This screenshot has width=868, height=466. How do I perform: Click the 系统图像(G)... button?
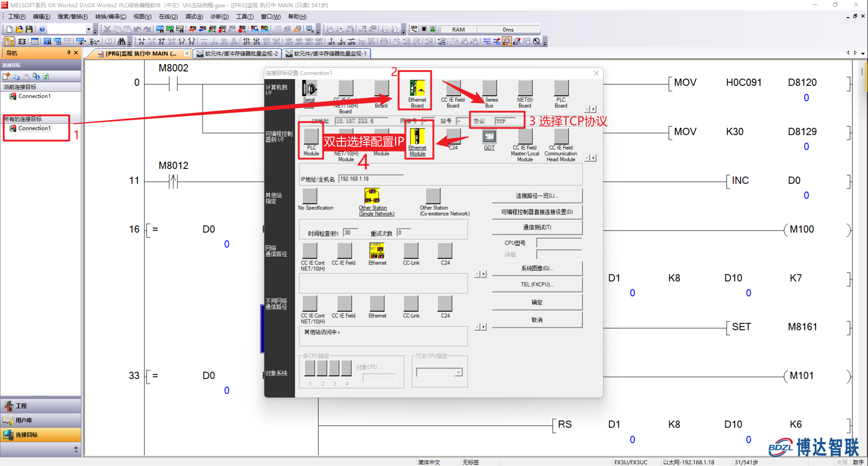click(537, 268)
